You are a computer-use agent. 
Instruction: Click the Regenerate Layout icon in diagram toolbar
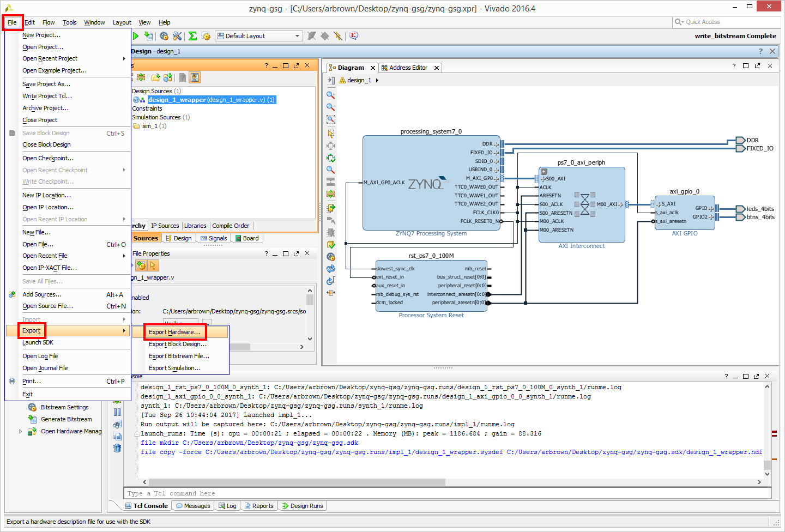(330, 269)
